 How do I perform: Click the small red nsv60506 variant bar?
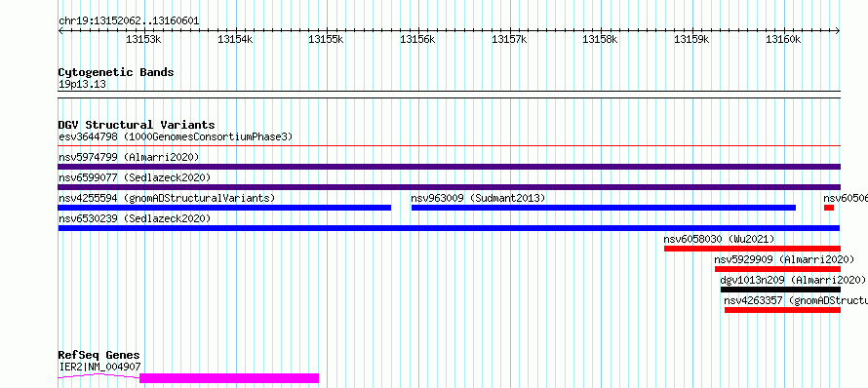coord(829,208)
